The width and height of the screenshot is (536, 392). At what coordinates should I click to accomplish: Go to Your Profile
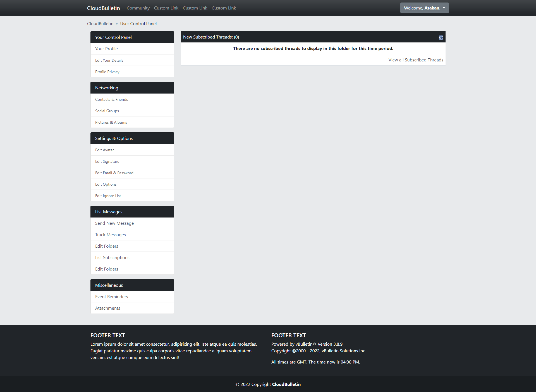[106, 49]
